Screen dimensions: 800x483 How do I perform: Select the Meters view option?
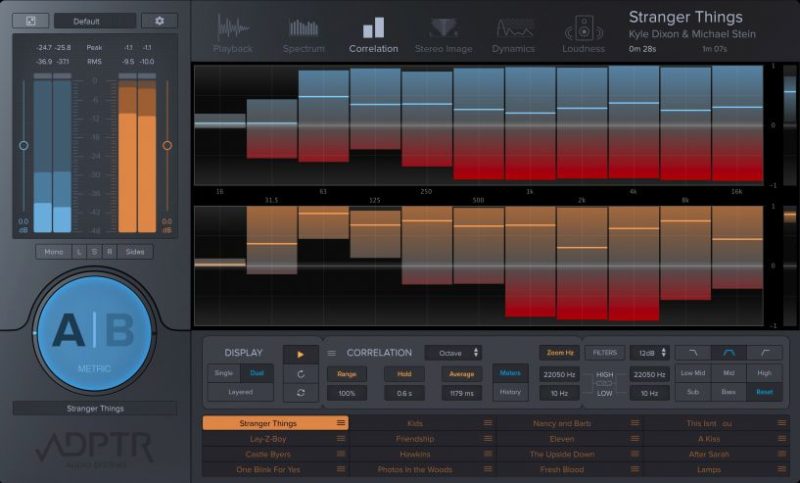pos(510,373)
